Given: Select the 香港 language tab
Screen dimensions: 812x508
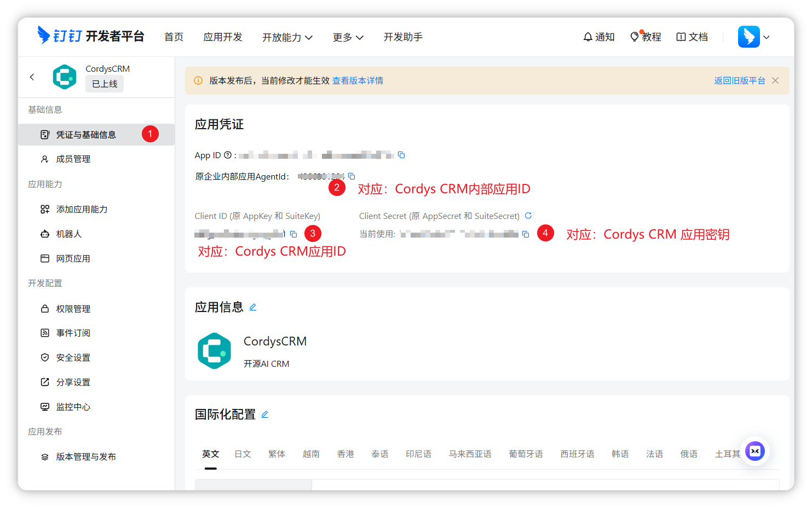Looking at the screenshot, I should click(x=345, y=454).
